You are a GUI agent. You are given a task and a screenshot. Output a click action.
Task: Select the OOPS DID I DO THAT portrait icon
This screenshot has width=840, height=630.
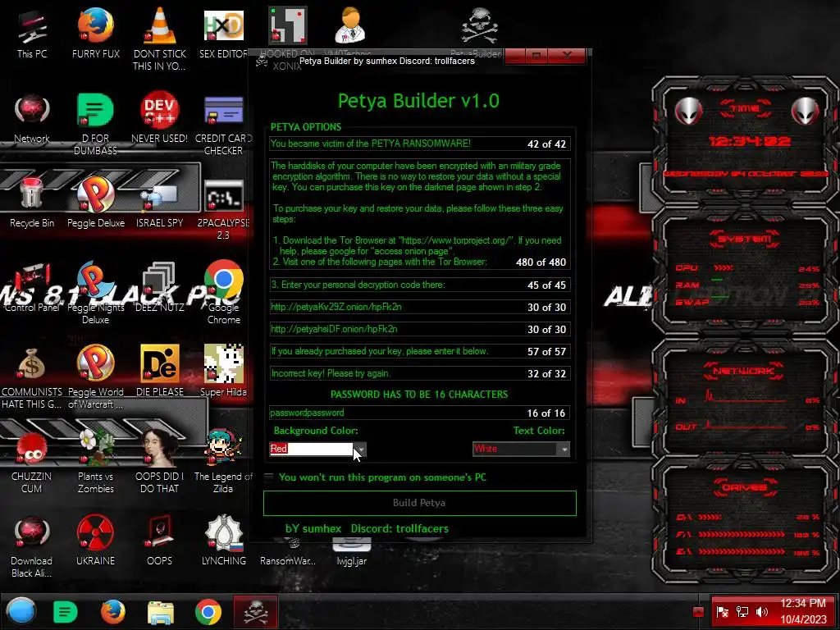[x=159, y=462]
